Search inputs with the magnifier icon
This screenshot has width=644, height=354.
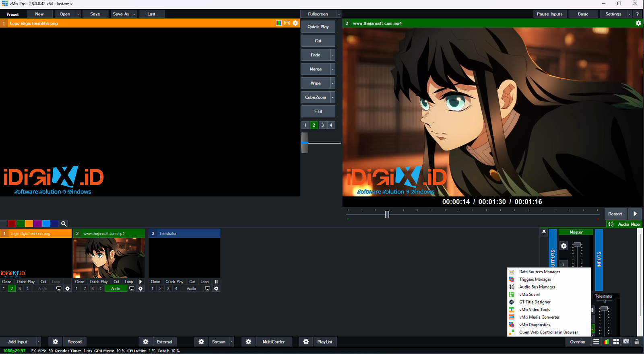click(x=64, y=224)
